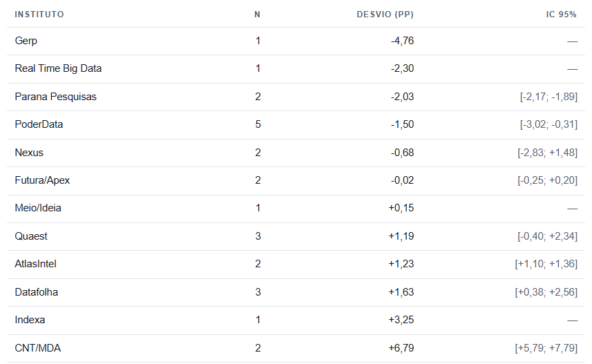Click the Real Time Big Data name

(58, 68)
